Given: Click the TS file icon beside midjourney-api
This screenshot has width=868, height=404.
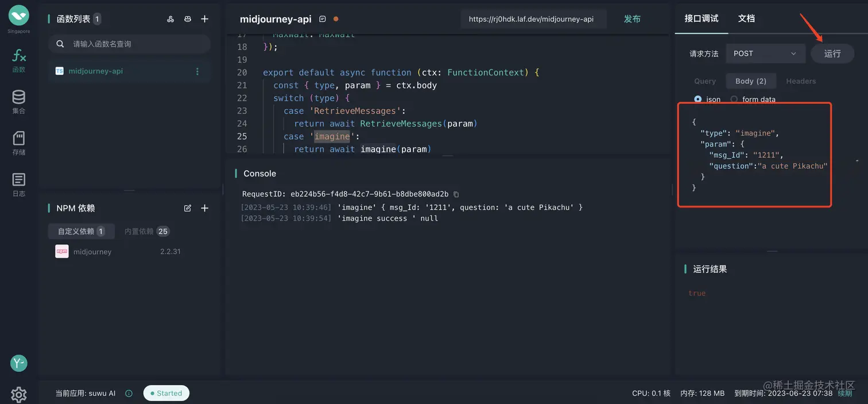Looking at the screenshot, I should tap(60, 71).
